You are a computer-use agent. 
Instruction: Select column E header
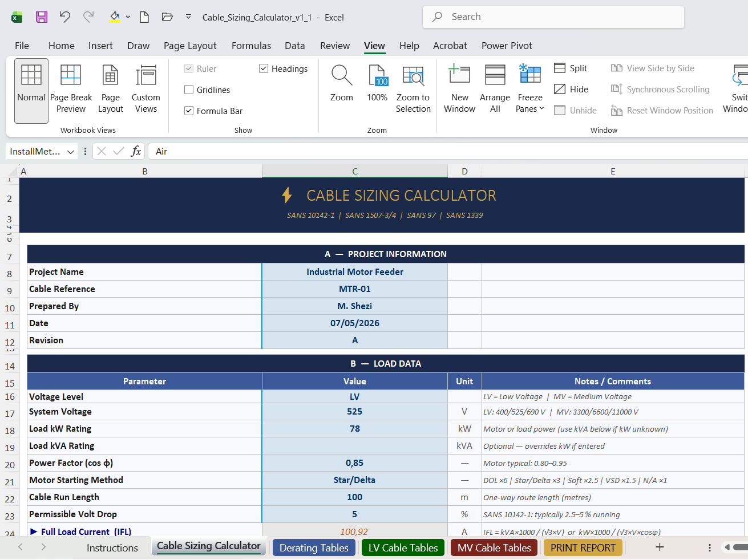click(613, 171)
